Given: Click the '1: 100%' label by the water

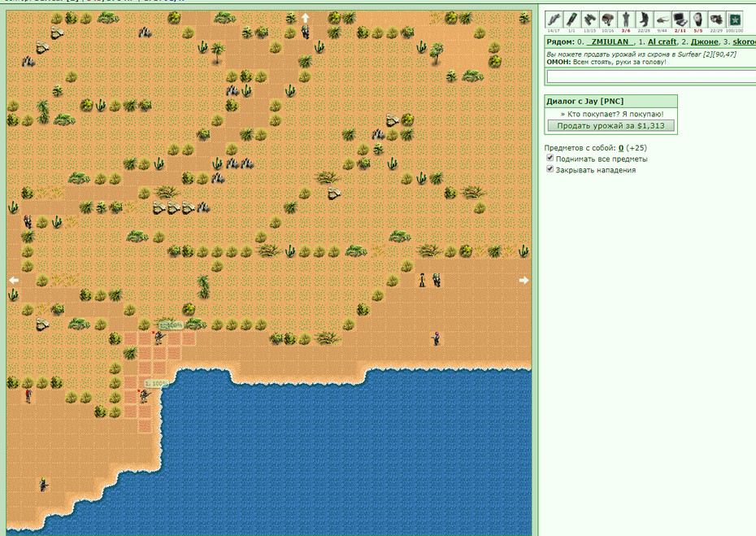Looking at the screenshot, I should click(156, 384).
